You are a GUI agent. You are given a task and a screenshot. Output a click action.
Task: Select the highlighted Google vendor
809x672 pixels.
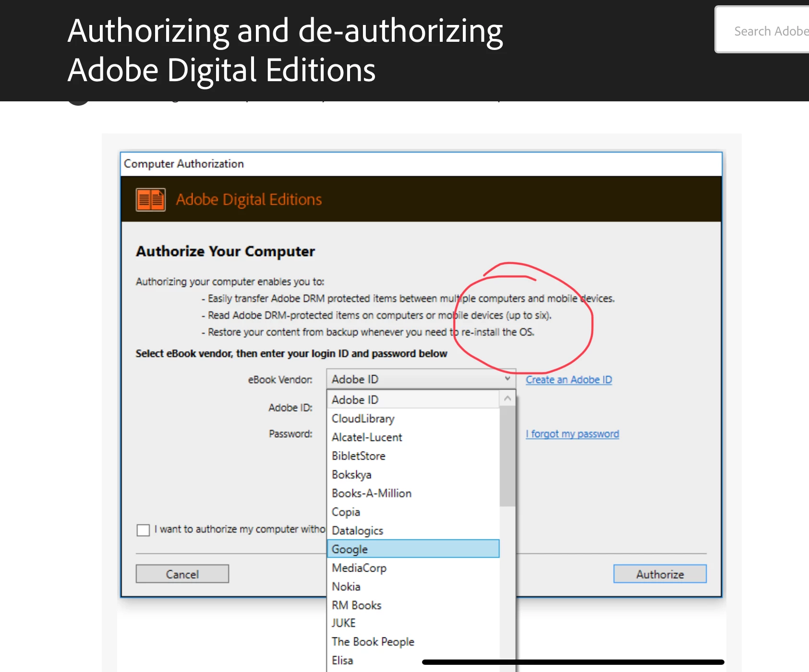pyautogui.click(x=413, y=549)
